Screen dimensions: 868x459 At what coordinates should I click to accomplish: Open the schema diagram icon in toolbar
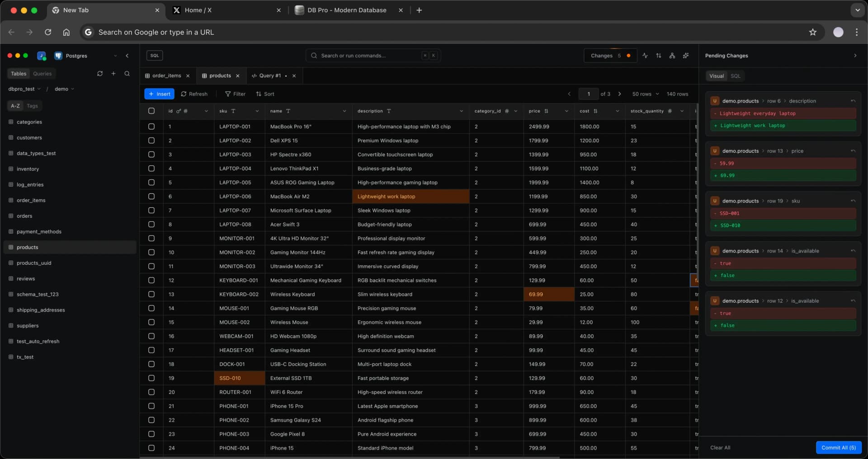(x=672, y=56)
